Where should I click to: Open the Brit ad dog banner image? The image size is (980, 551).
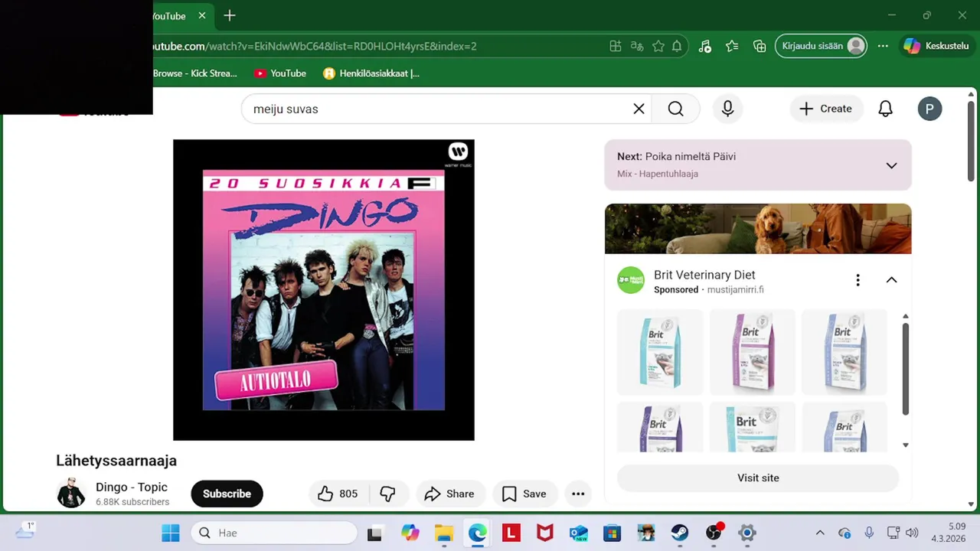click(x=758, y=228)
